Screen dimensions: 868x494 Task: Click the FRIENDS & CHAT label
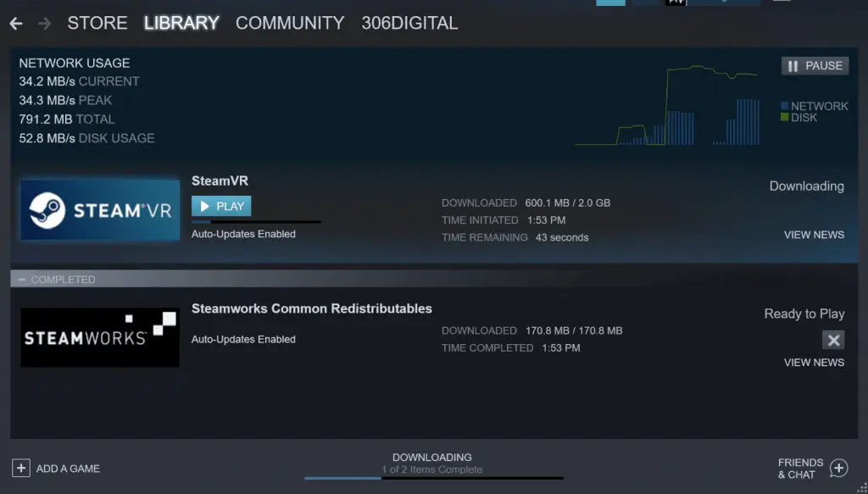pos(800,469)
